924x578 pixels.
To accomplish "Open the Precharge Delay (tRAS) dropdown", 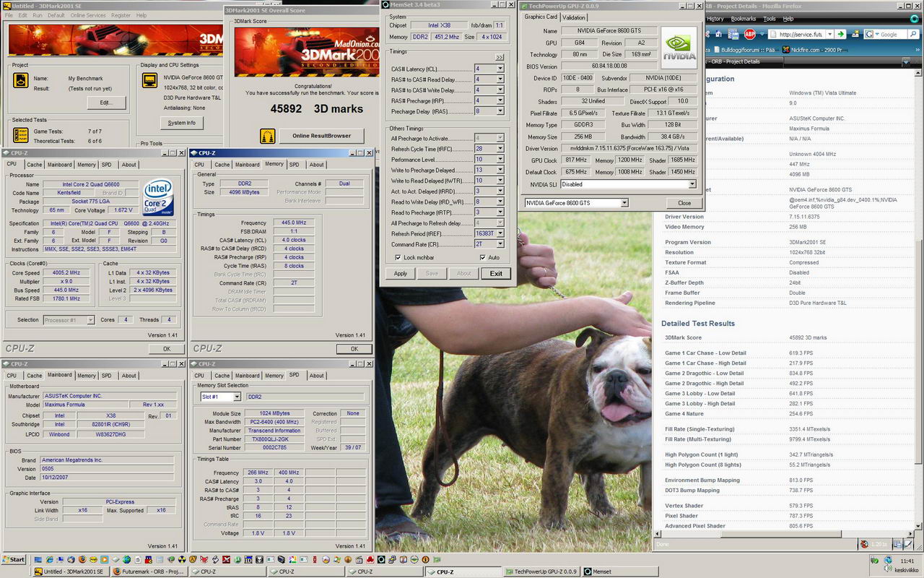I will pos(500,111).
